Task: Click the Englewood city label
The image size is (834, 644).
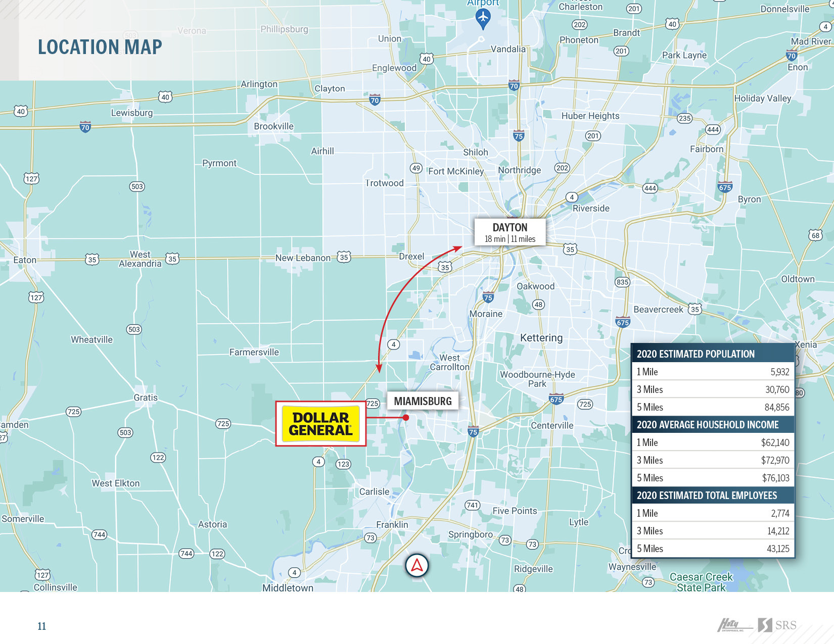Action: click(x=394, y=68)
